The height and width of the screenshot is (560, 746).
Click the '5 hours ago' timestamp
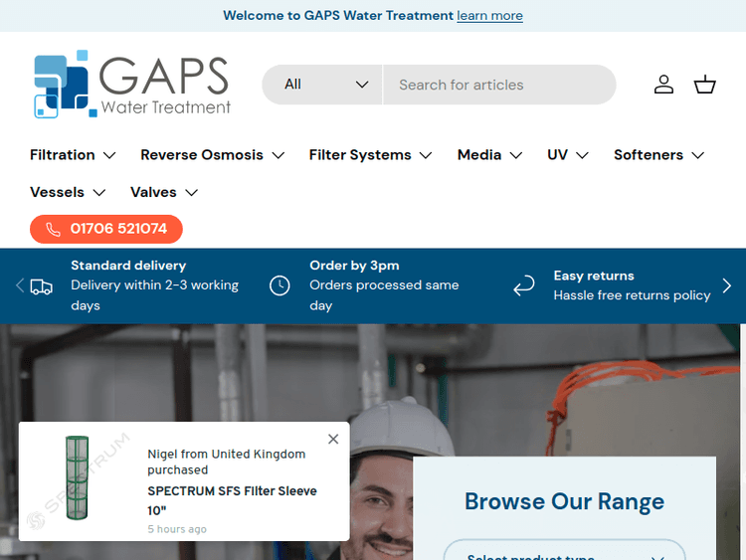177,529
